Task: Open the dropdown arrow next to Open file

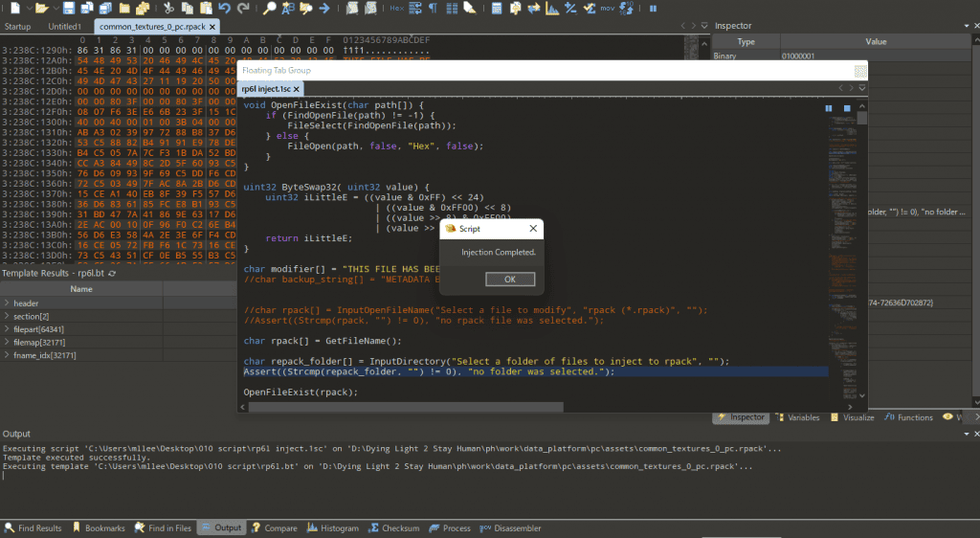Action: click(55, 8)
